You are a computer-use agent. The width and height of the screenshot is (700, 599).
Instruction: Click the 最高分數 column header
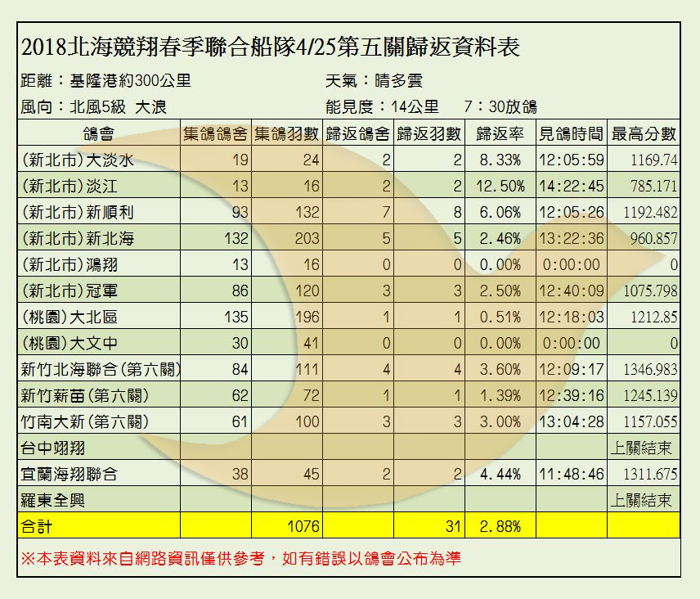click(643, 133)
